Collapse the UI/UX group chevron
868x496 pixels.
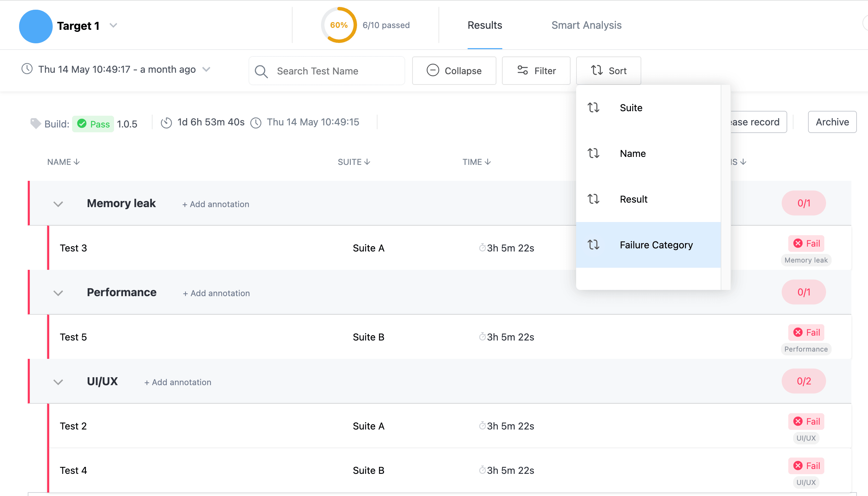[58, 382]
